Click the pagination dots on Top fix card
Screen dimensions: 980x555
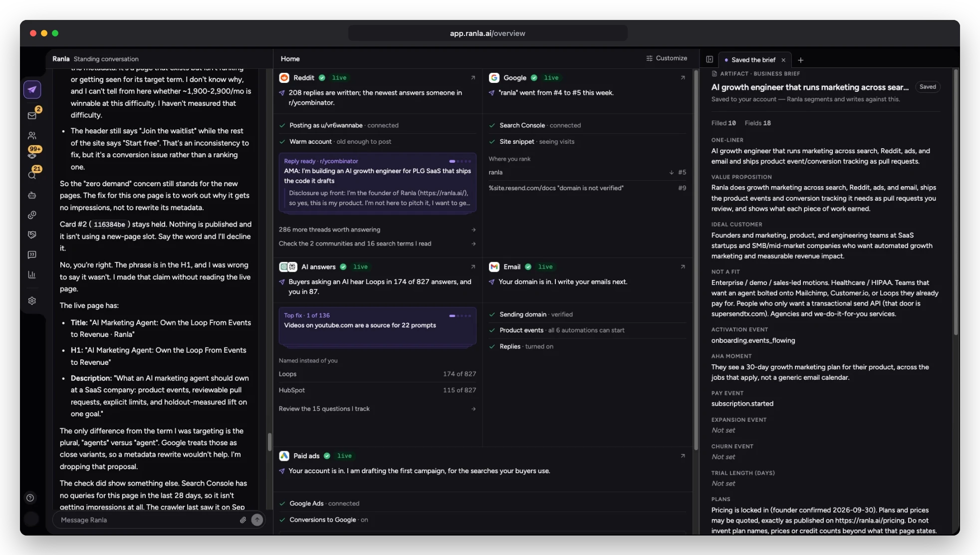click(460, 315)
